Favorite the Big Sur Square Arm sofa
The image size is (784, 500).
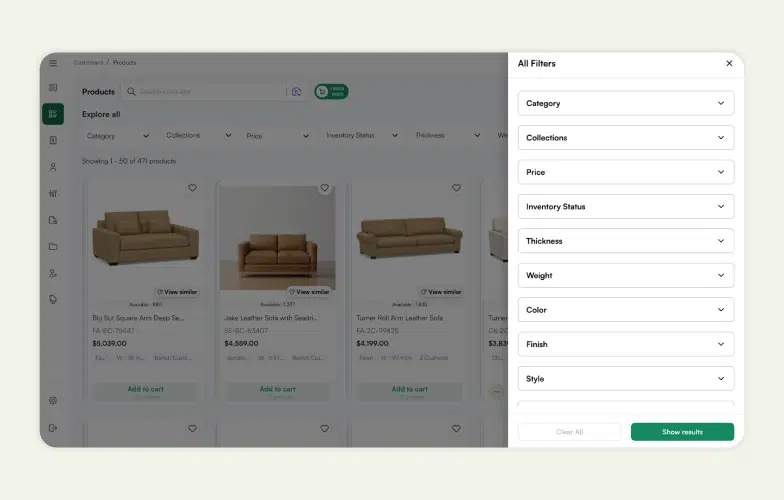pyautogui.click(x=192, y=188)
